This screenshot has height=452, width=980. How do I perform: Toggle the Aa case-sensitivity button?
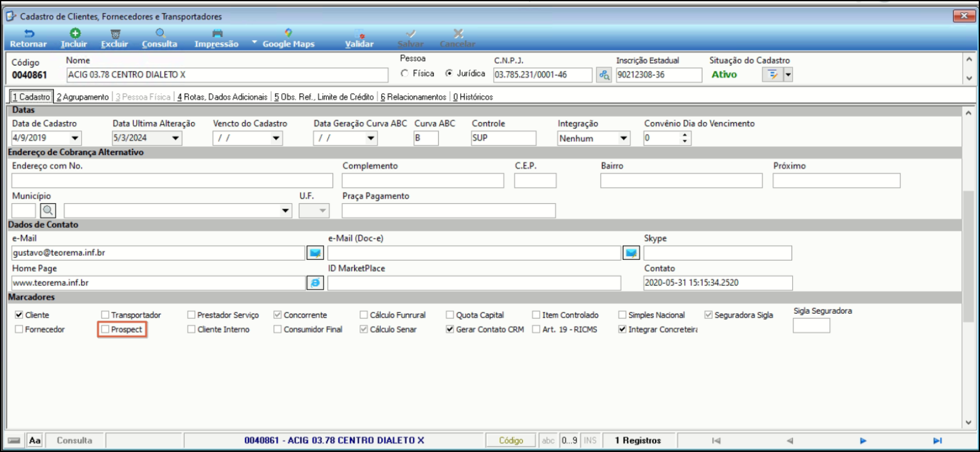[x=35, y=440]
